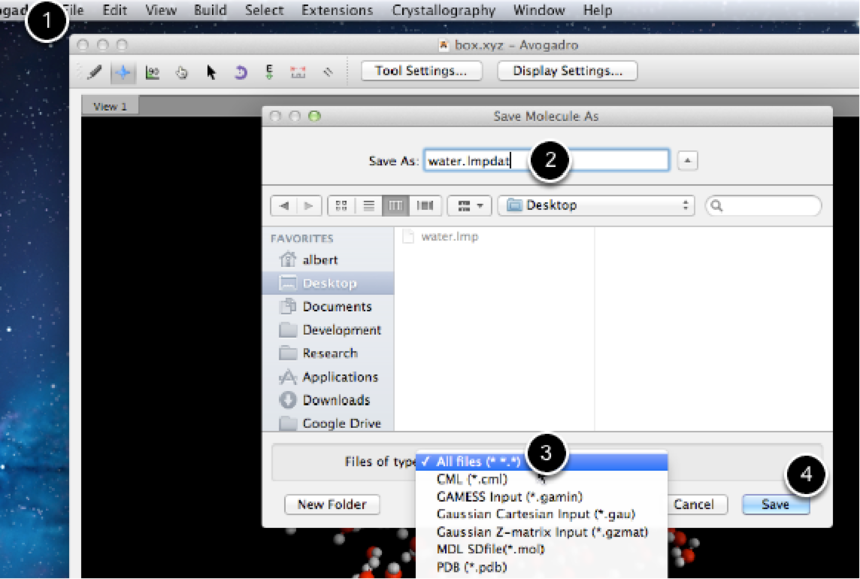The height and width of the screenshot is (579, 860).
Task: Open the Edit menu
Action: point(115,10)
